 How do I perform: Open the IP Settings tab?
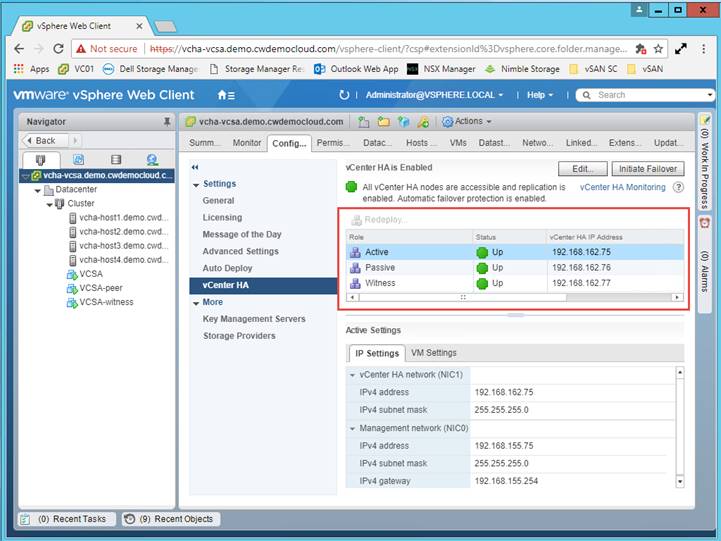click(x=377, y=353)
